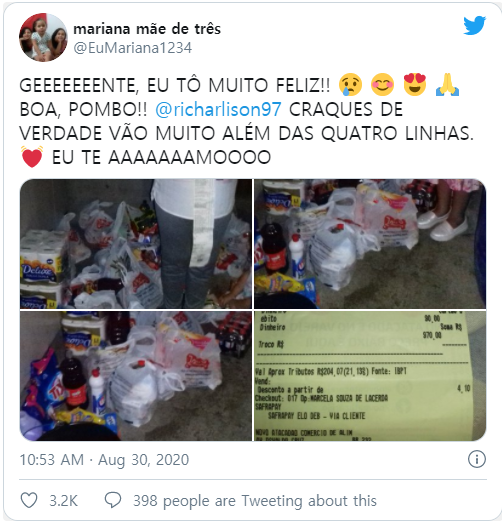This screenshot has height=523, width=502.
Task: Click the 3.2K likes count
Action: click(63, 501)
